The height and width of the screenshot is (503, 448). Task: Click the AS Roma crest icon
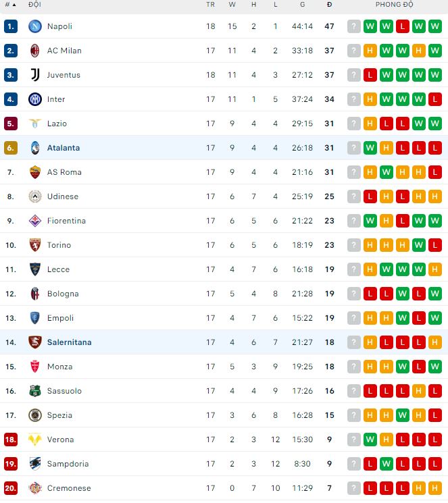tap(34, 172)
